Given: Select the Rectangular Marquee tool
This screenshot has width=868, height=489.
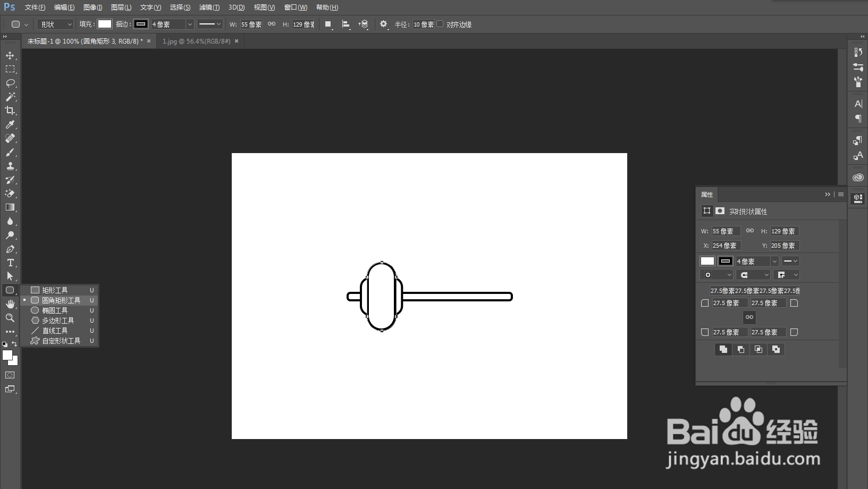Looking at the screenshot, I should tap(10, 69).
